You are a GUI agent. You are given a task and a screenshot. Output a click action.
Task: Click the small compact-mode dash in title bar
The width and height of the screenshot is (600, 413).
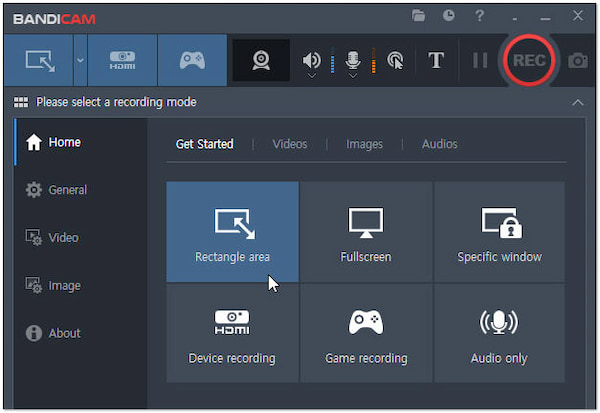coord(515,19)
